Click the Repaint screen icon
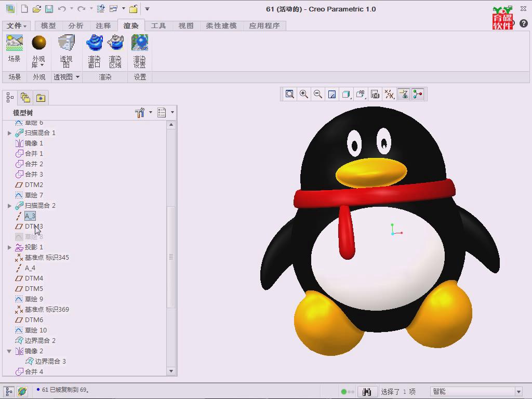Screen dimensions: 532x399 332,95
